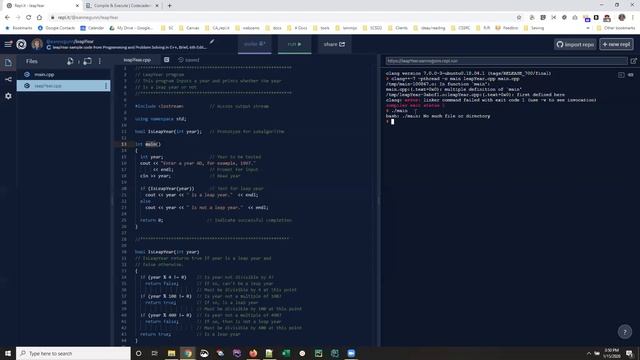
Task: Open Canvas bookmarks folder
Action: click(189, 28)
